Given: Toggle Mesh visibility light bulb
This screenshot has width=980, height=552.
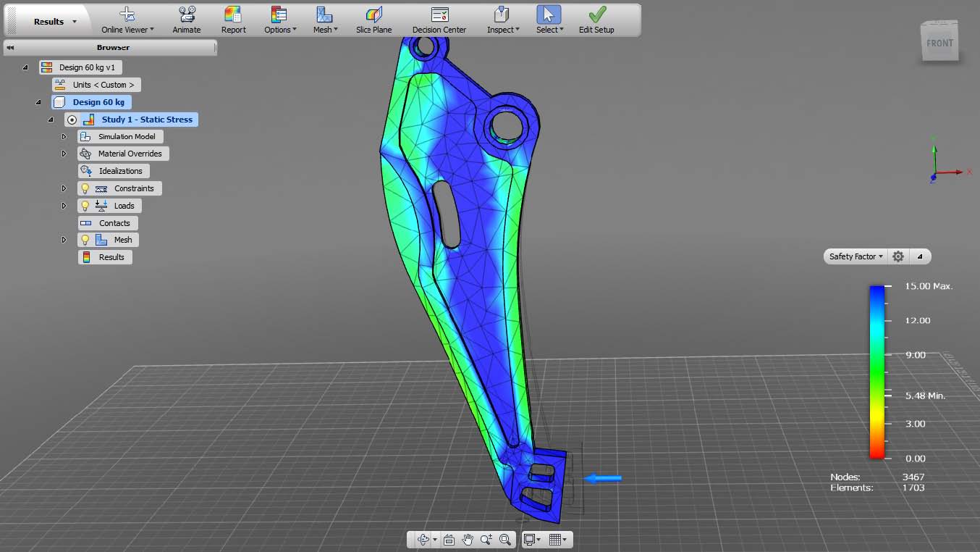Looking at the screenshot, I should pos(85,240).
